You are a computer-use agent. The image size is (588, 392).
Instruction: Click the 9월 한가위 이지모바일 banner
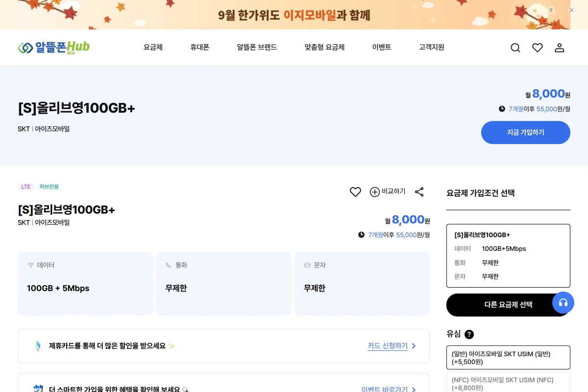coord(294,15)
